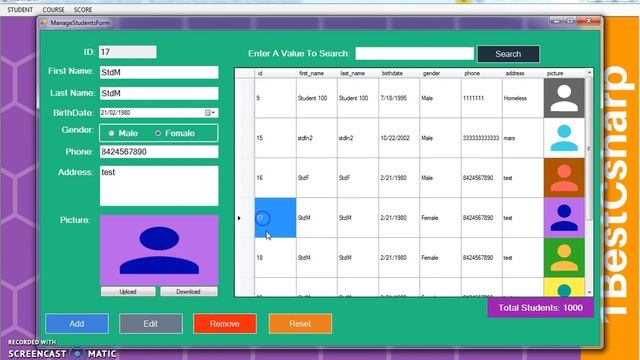Open the COURSE menu

pyautogui.click(x=53, y=9)
